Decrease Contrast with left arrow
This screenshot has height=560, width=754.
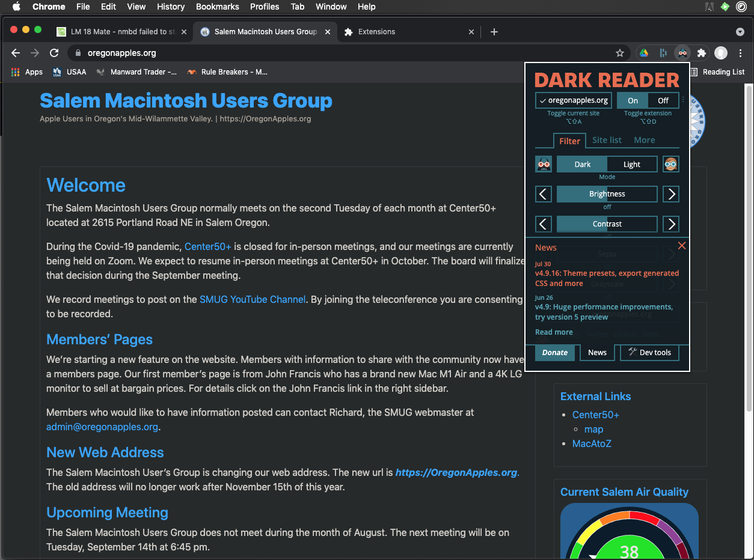pyautogui.click(x=544, y=224)
